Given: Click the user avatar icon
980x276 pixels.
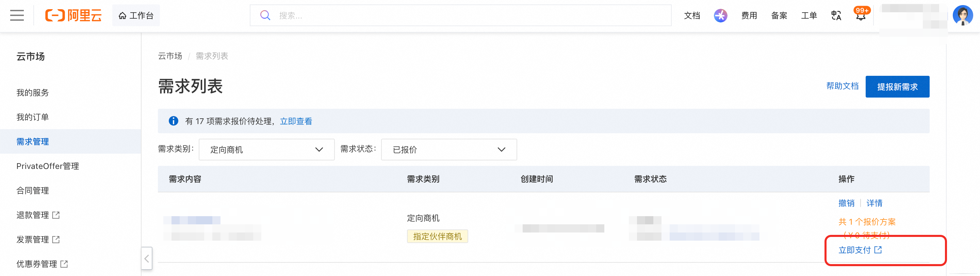Looking at the screenshot, I should click(962, 16).
